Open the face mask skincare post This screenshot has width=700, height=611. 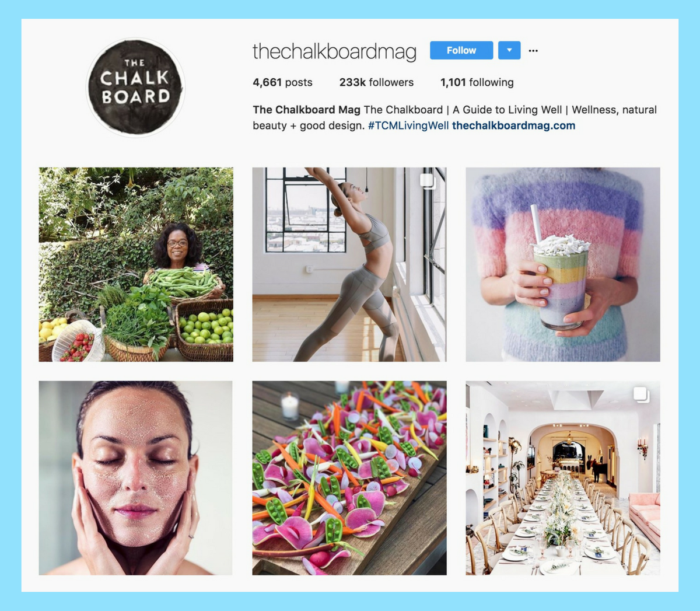tap(136, 478)
